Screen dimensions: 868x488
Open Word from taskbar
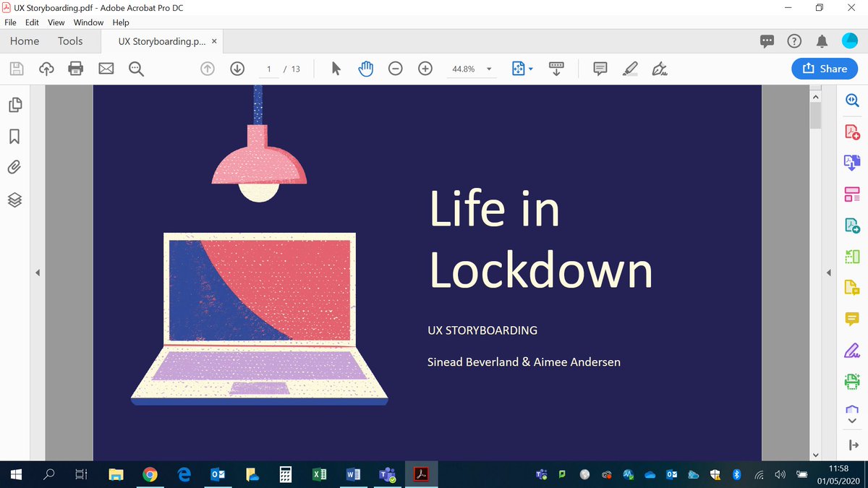pos(354,475)
